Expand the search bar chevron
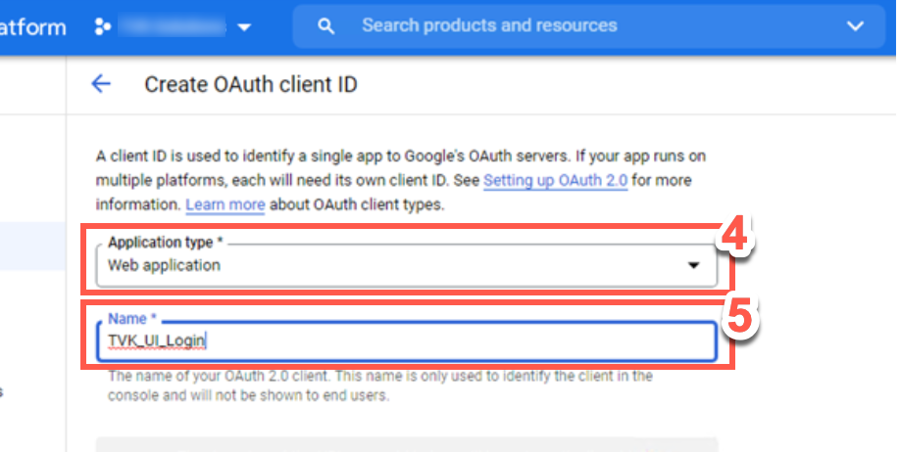Image resolution: width=900 pixels, height=452 pixels. click(x=853, y=26)
